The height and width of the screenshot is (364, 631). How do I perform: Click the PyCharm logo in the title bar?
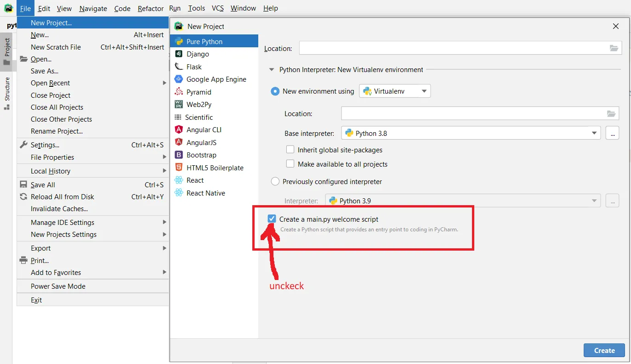click(8, 8)
